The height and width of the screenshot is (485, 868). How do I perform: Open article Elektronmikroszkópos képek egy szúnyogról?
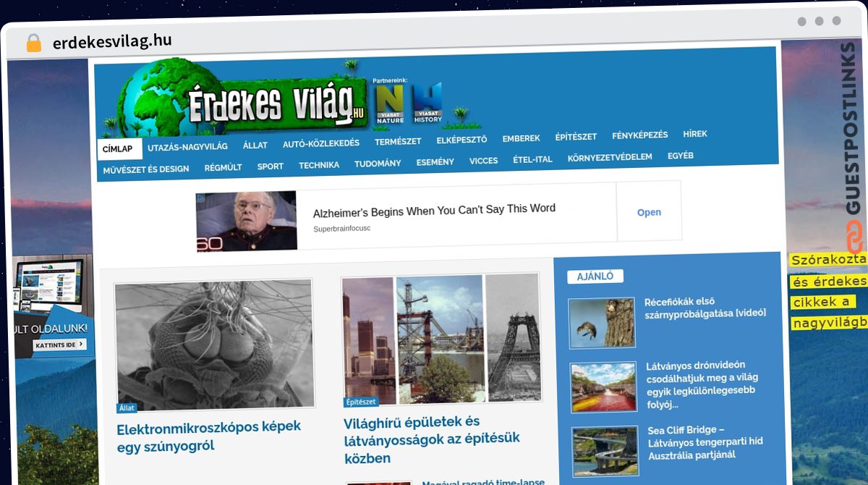pyautogui.click(x=208, y=436)
